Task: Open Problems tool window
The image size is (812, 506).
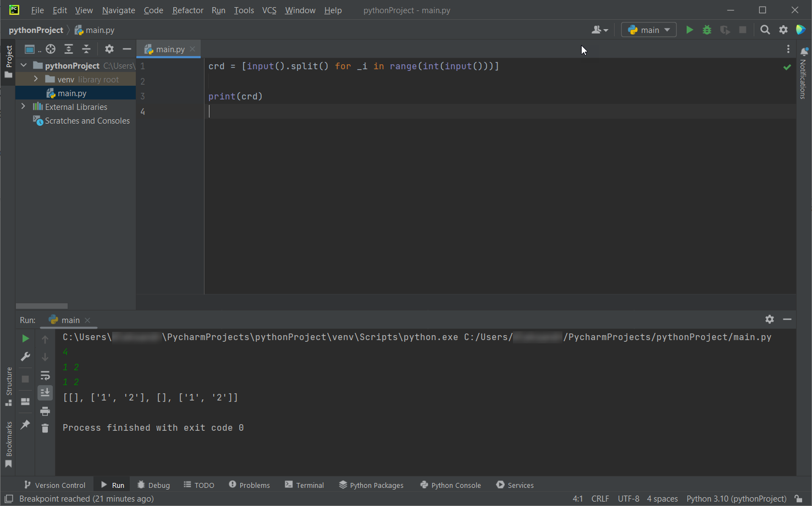Action: click(x=249, y=485)
